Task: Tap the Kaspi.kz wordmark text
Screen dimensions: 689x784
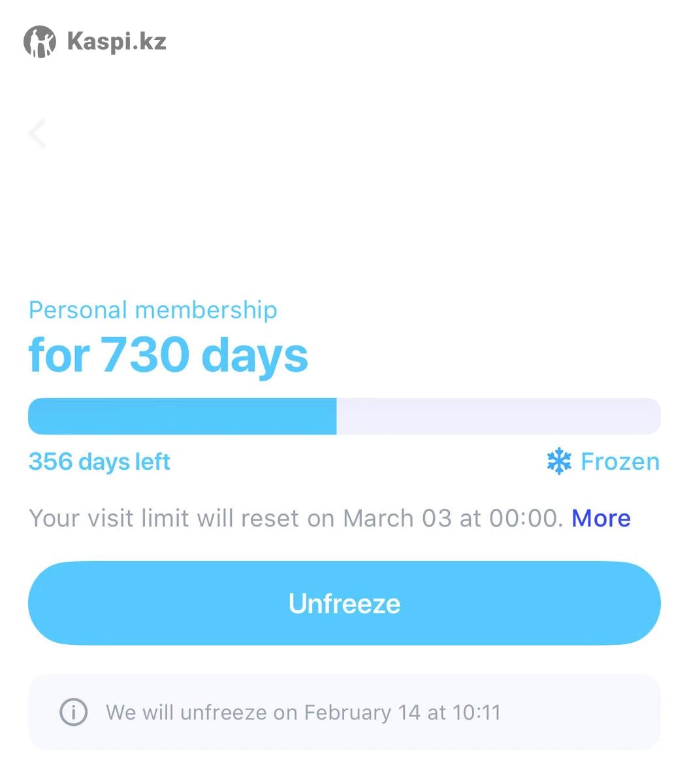Action: click(117, 42)
